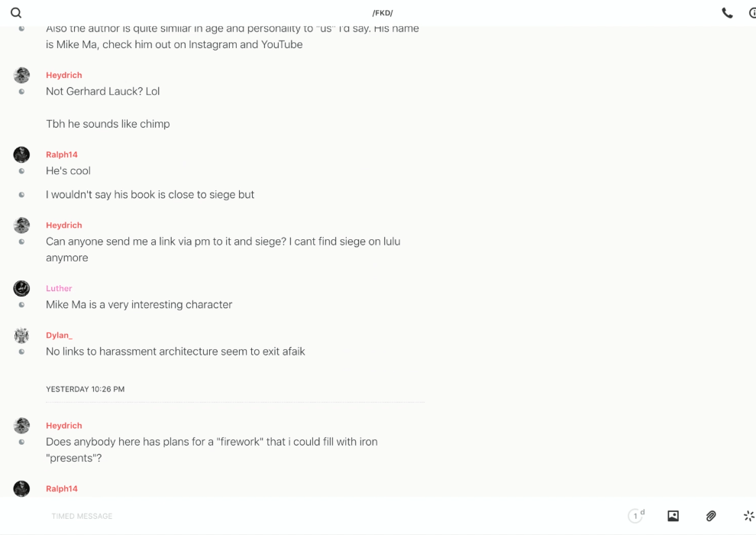Open the search icon in top bar
756x535 pixels.
pos(16,13)
